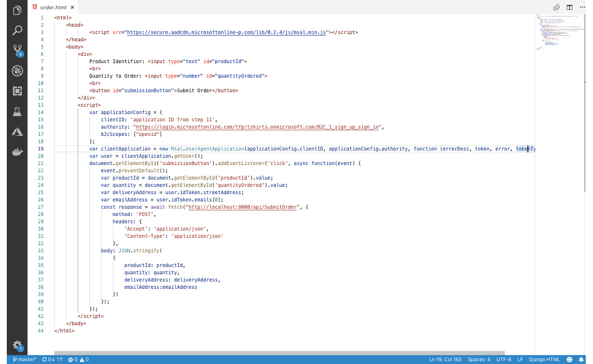The width and height of the screenshot is (593, 364).
Task: Click event.preventDefault(); line
Action: point(134,170)
